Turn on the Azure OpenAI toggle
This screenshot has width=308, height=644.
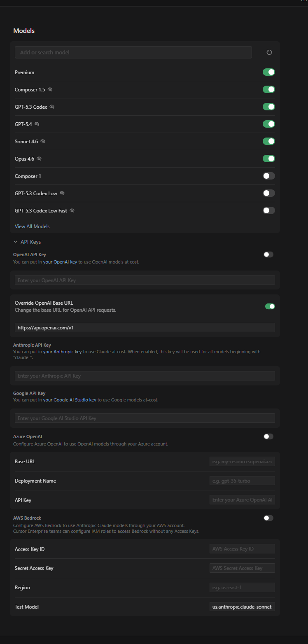268,436
